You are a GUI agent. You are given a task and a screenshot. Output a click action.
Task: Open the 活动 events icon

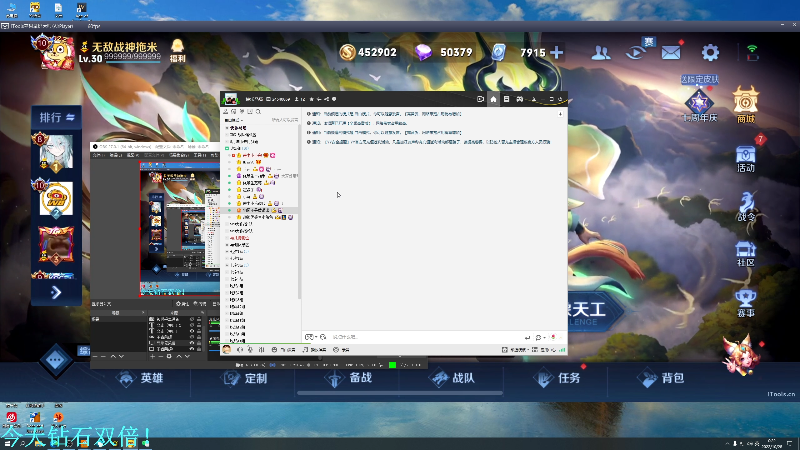coord(746,159)
